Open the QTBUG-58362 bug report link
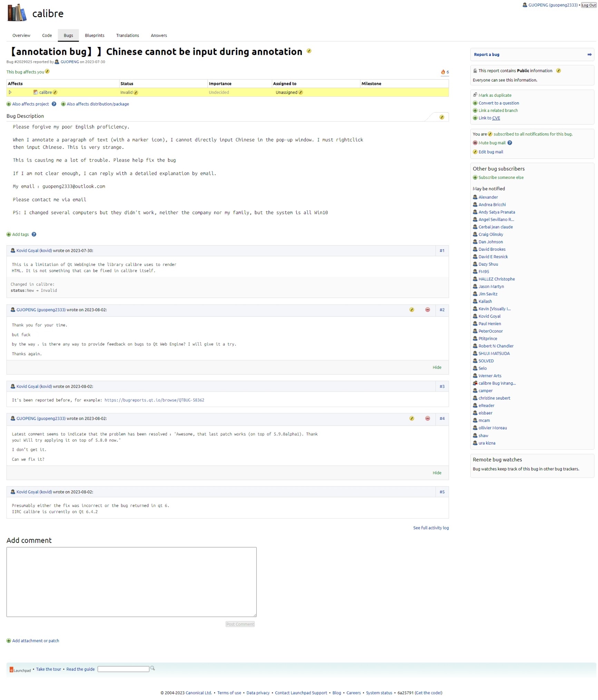 (154, 400)
